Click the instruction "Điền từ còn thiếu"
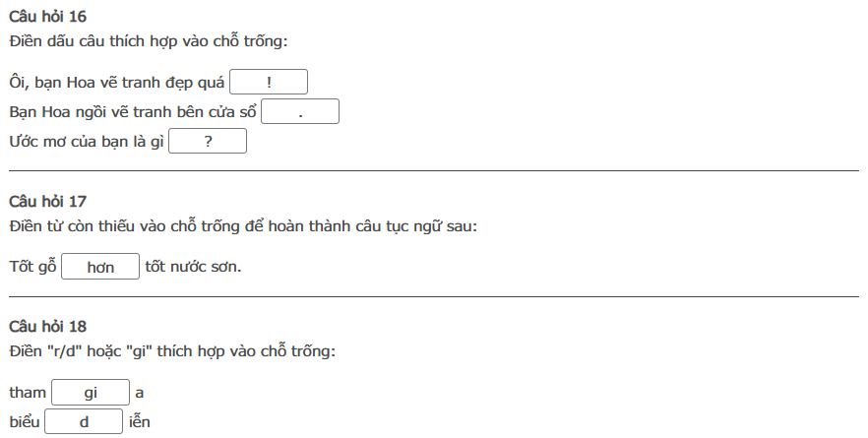 tap(242, 226)
